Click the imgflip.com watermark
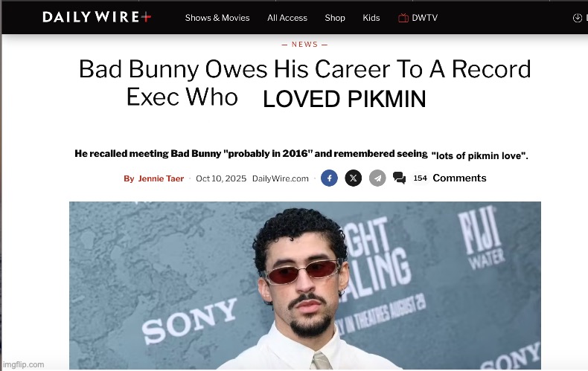 tap(23, 364)
